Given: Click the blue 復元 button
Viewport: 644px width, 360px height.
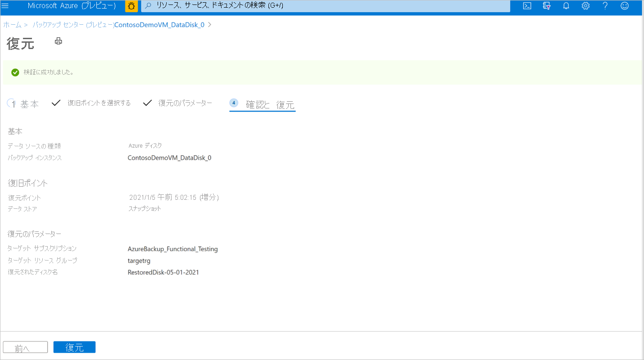Looking at the screenshot, I should click(x=74, y=347).
